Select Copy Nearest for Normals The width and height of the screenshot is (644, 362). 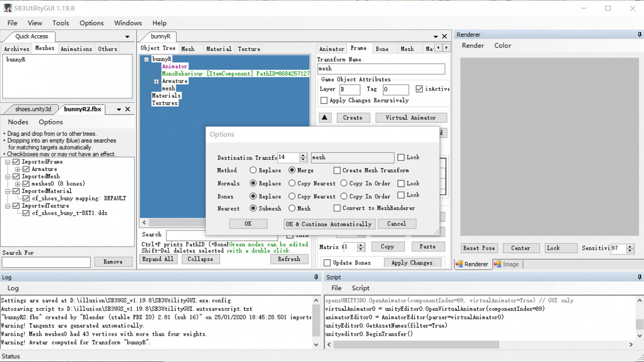(x=292, y=183)
